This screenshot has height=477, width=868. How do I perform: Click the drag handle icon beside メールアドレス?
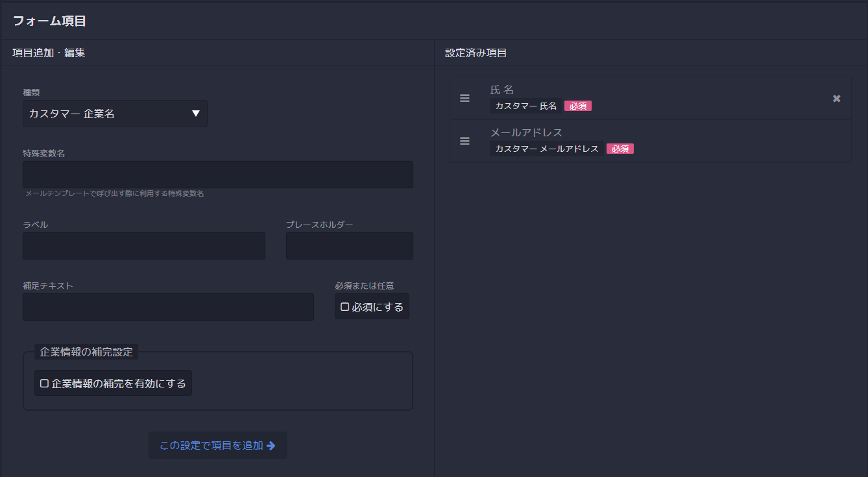click(x=464, y=140)
